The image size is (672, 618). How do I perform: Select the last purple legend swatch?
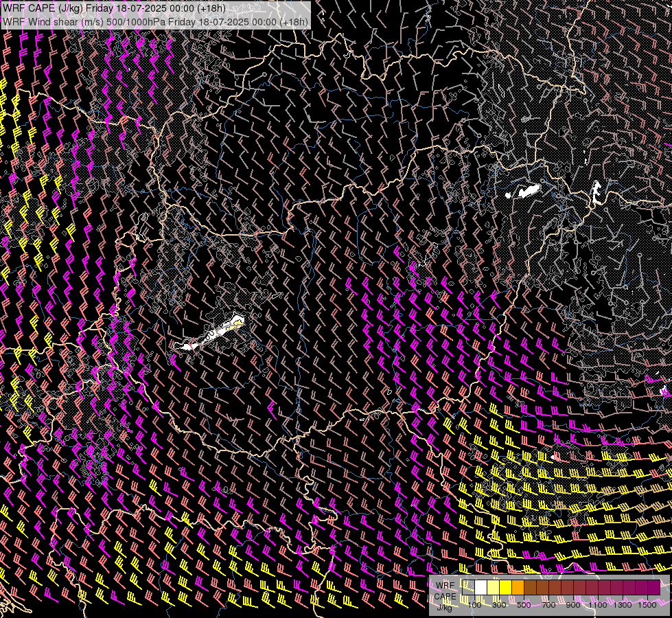[x=654, y=588]
